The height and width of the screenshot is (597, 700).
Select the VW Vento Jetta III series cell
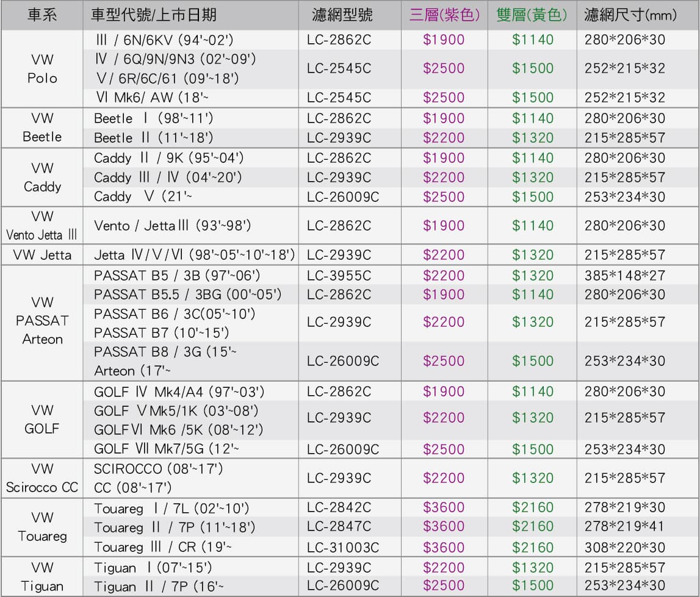click(42, 226)
